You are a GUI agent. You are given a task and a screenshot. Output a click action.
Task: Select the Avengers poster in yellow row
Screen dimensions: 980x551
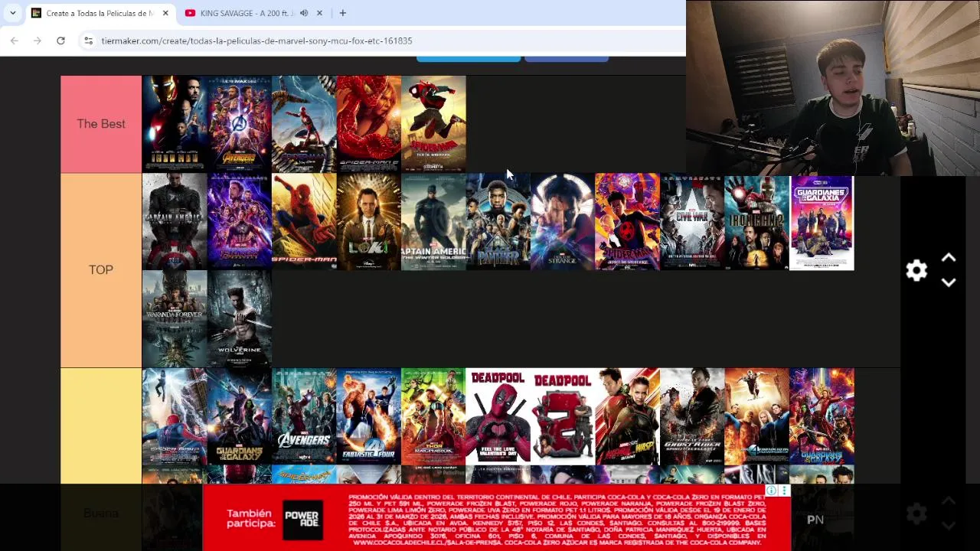point(304,416)
